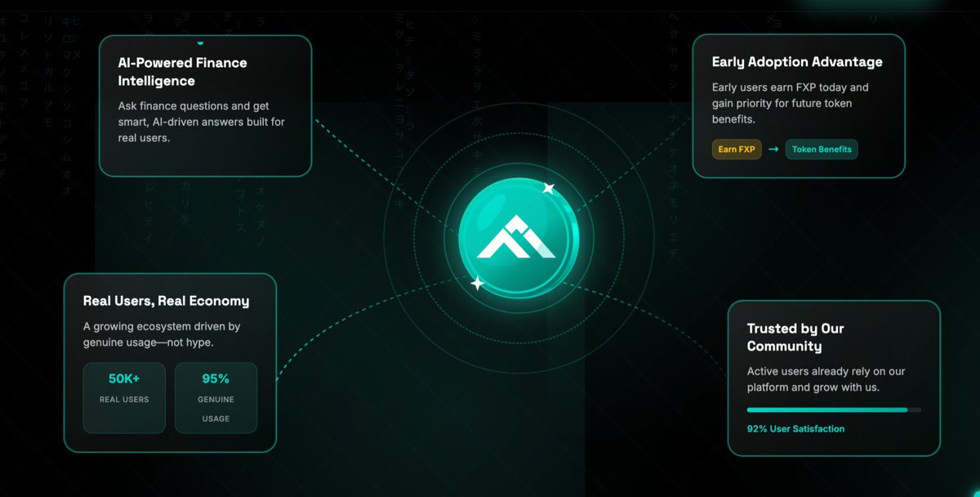Image resolution: width=980 pixels, height=497 pixels.
Task: Select the 95% Genuine Usage stat tile
Action: [216, 398]
